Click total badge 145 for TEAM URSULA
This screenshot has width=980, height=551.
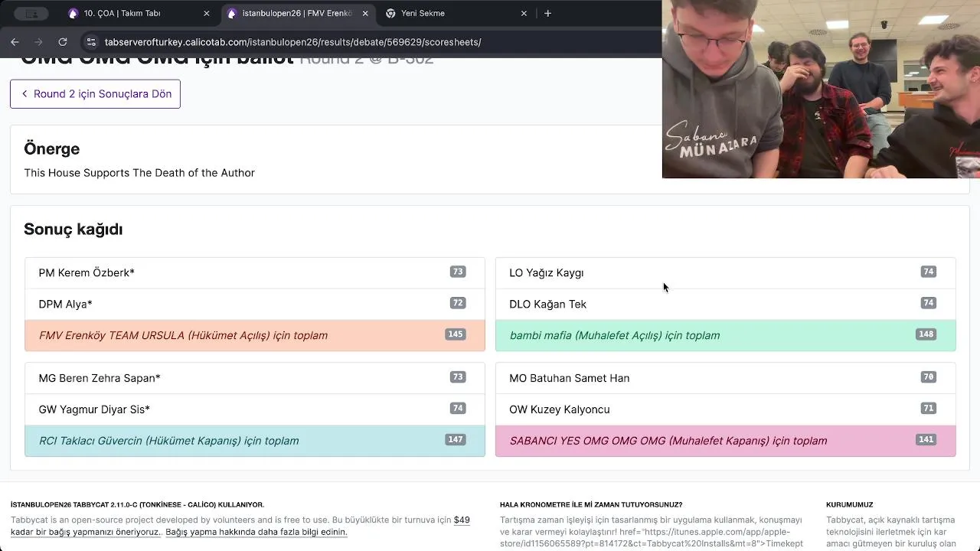click(x=456, y=334)
